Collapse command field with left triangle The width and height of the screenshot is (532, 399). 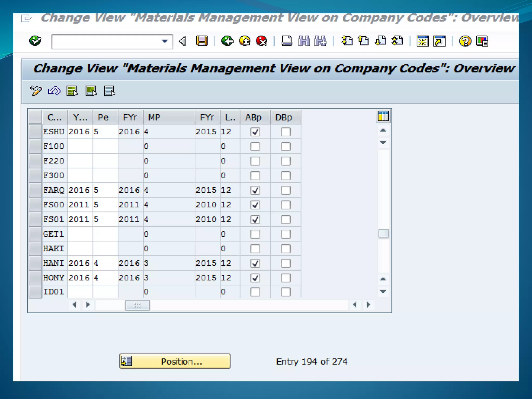(x=183, y=41)
